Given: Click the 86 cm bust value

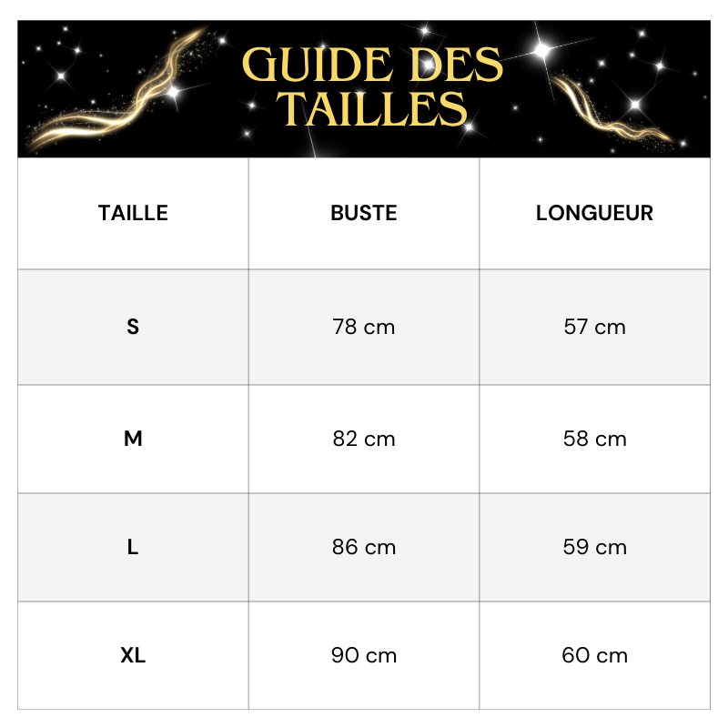Looking at the screenshot, I should 364,547.
